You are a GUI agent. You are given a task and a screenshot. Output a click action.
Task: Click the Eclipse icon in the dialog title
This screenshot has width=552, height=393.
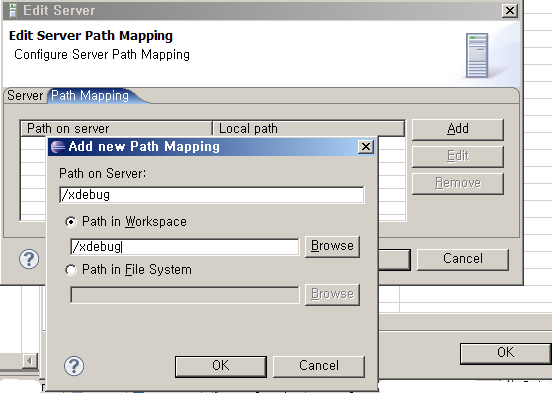click(x=58, y=146)
